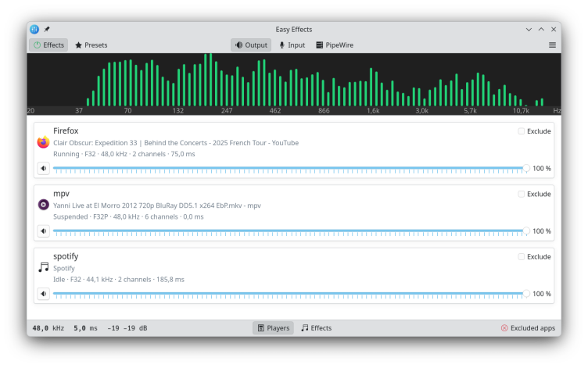The width and height of the screenshot is (588, 368).
Task: Open the PipeWire tab
Action: tap(335, 45)
